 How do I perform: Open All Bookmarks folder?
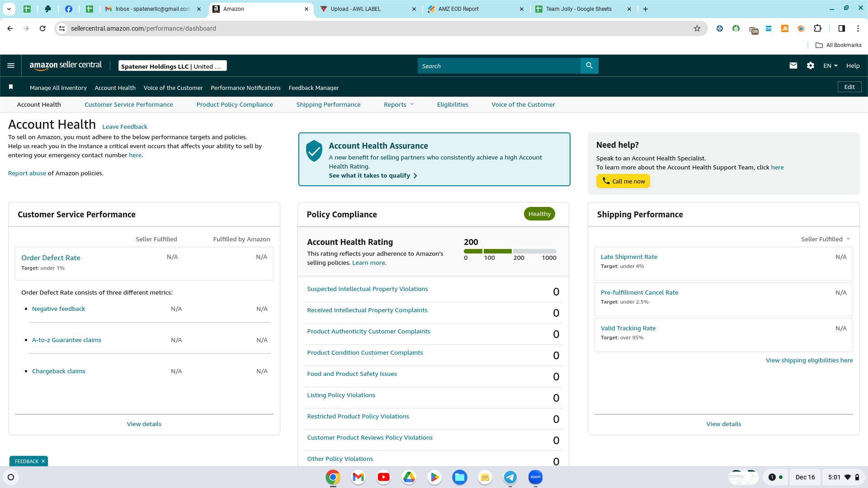pos(838,45)
